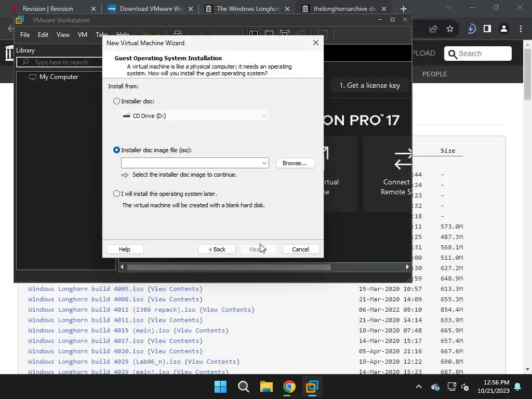The height and width of the screenshot is (399, 532).
Task: Bookmark this page with the star icon
Action: coord(450,29)
